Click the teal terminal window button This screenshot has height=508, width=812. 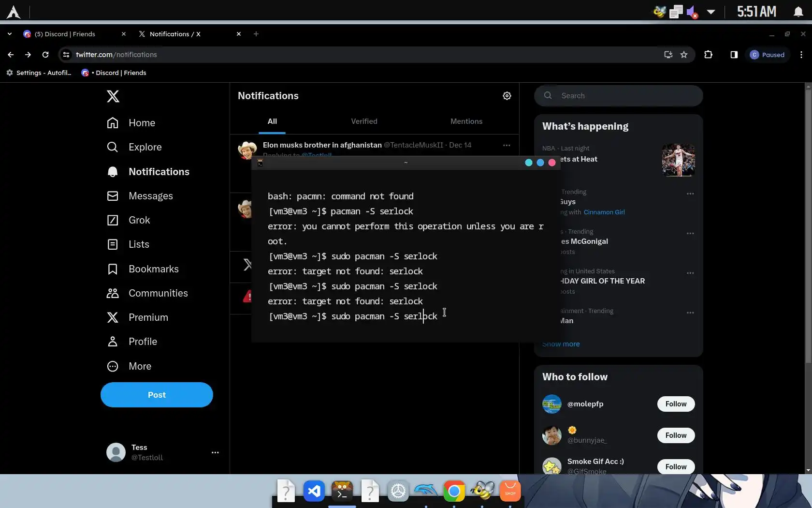tap(529, 163)
